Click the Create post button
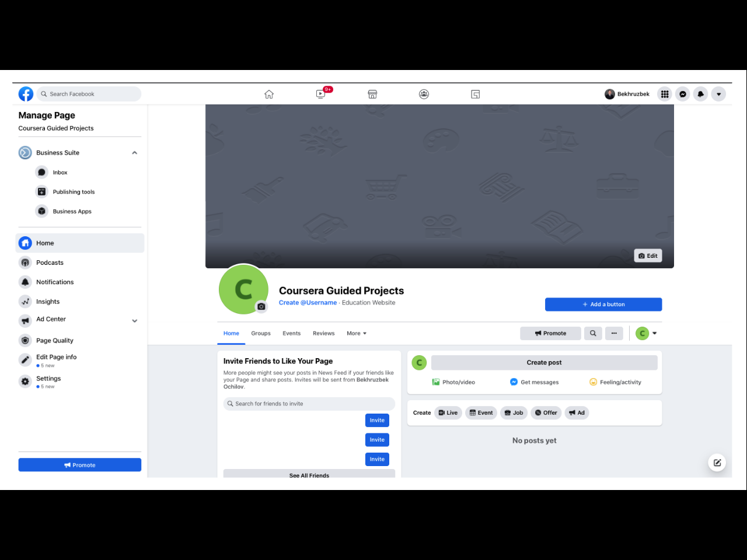747x560 pixels. [544, 363]
